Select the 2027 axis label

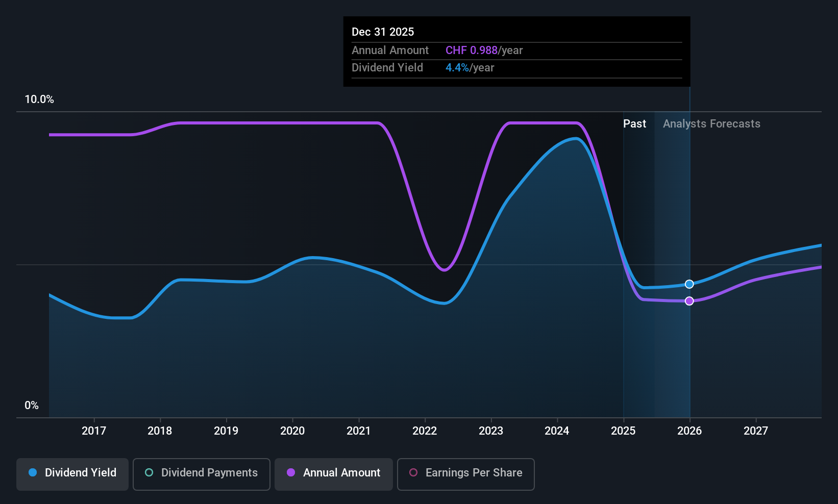coord(756,431)
